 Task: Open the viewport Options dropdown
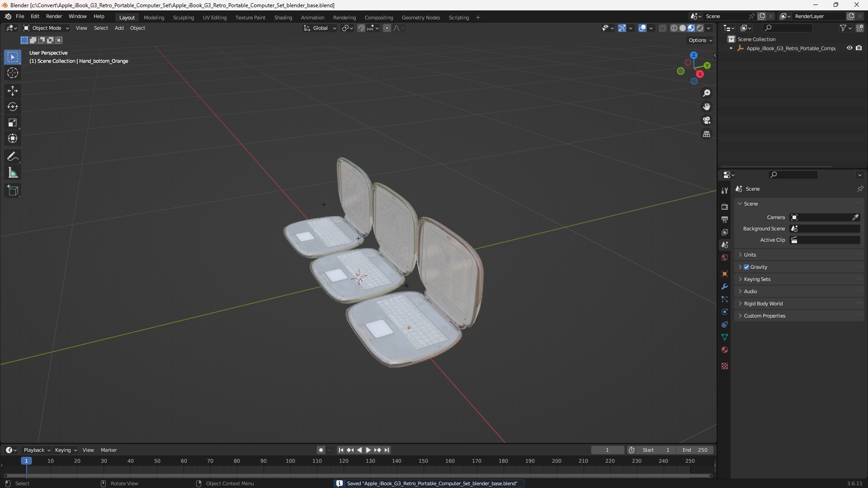click(x=700, y=40)
